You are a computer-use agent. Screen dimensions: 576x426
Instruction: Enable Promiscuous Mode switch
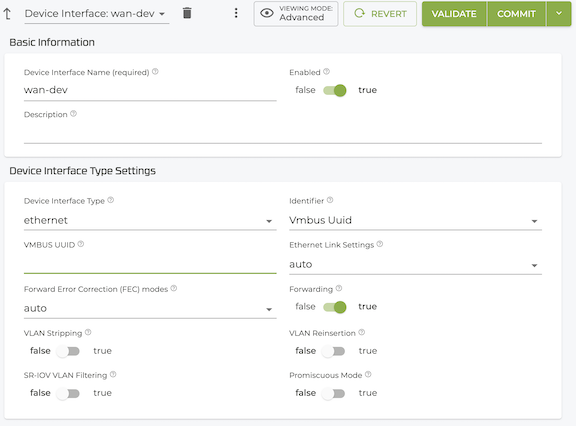pyautogui.click(x=334, y=393)
